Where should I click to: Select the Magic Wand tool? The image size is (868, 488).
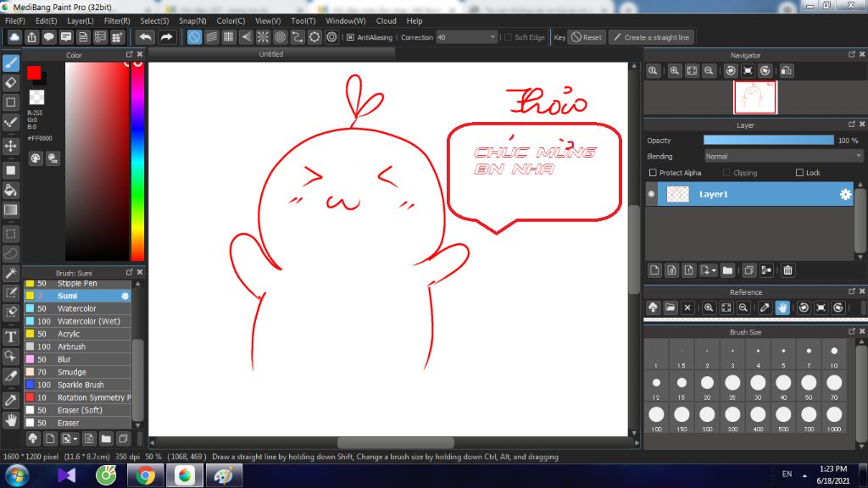coord(10,274)
